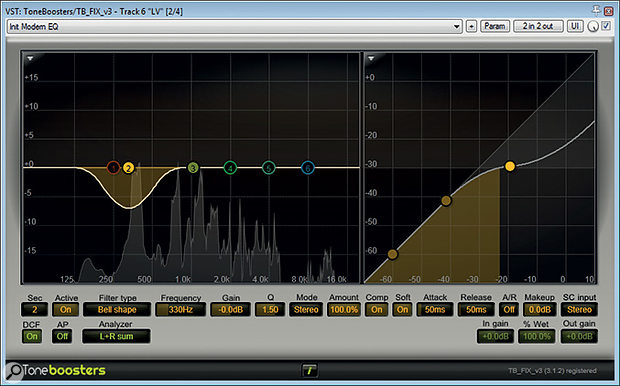The height and width of the screenshot is (386, 620).
Task: Click the 2 in 2 out button
Action: point(538,26)
